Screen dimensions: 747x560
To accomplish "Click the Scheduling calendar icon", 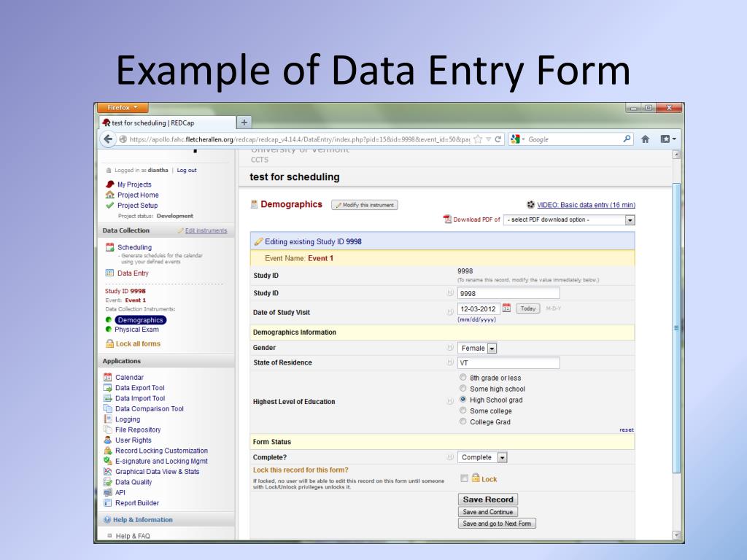I will (109, 246).
